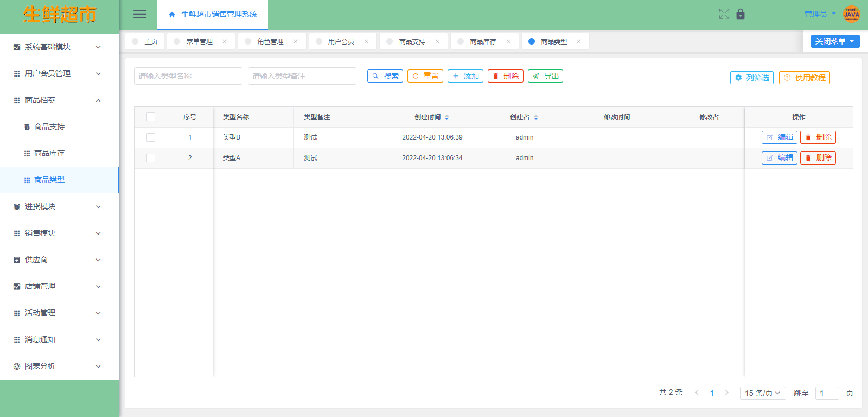Open the 关闭菜单 dropdown

click(835, 41)
